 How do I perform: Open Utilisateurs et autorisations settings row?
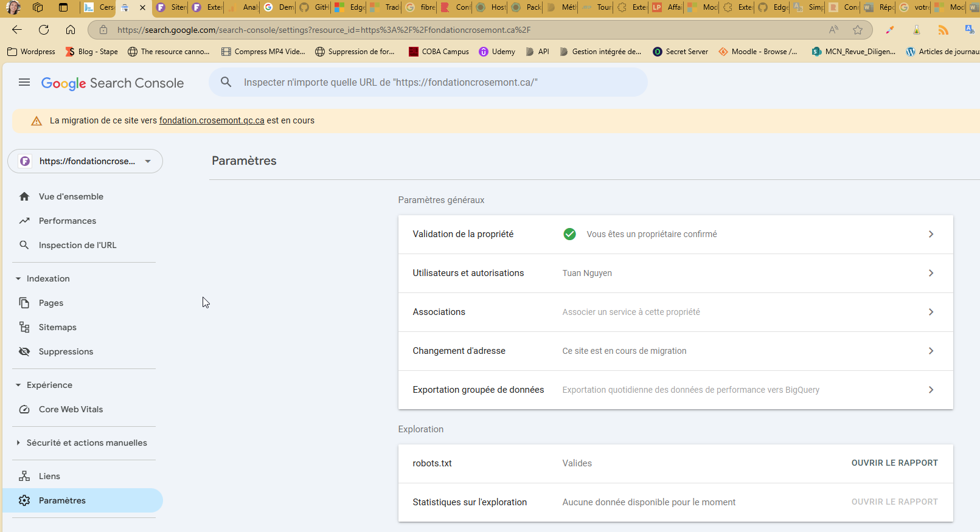(675, 273)
